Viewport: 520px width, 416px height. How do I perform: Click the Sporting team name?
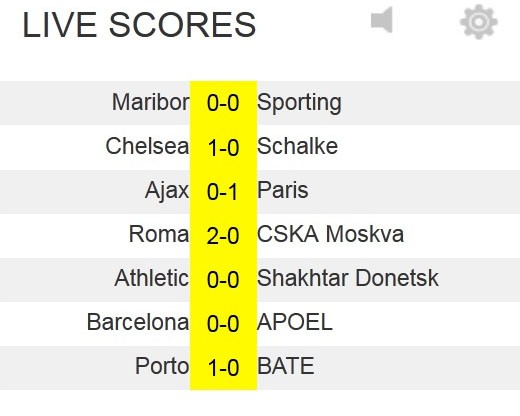299,103
